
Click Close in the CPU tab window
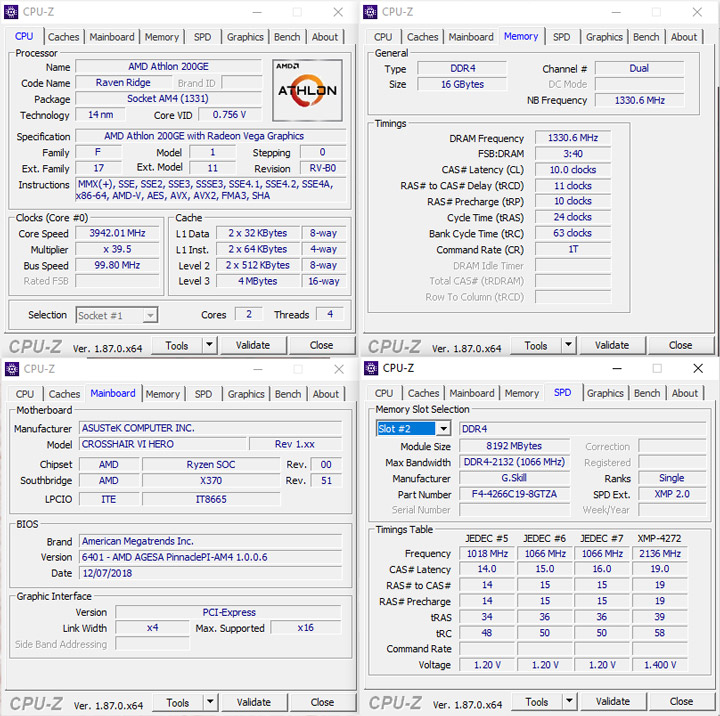point(321,345)
